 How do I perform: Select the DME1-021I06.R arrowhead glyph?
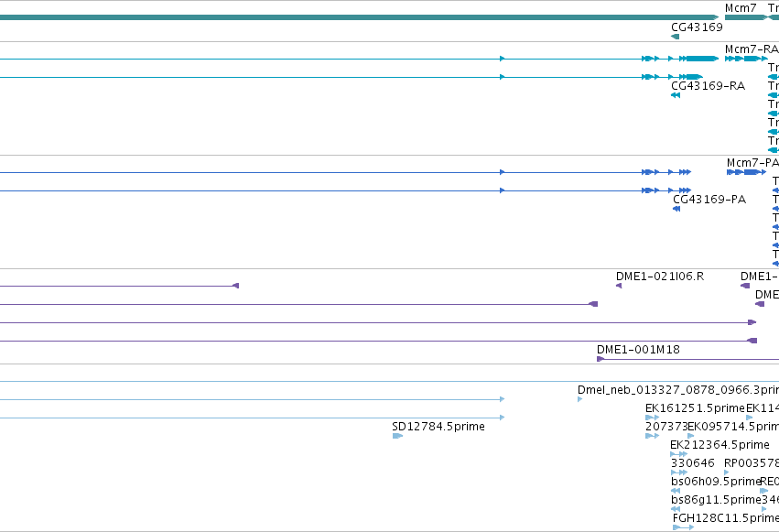[619, 286]
